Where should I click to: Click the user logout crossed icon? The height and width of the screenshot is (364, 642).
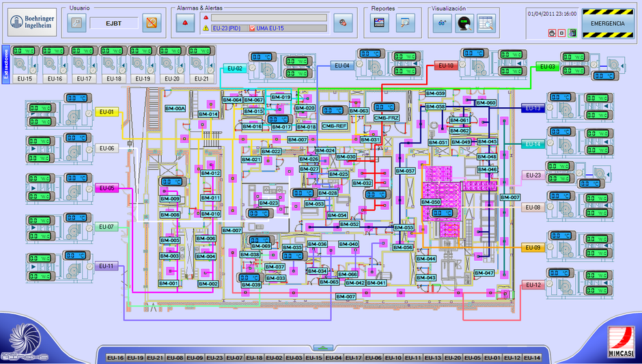point(152,23)
